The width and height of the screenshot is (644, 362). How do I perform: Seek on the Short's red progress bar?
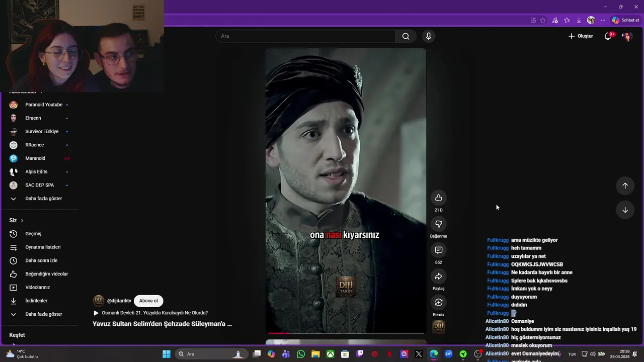(346, 333)
